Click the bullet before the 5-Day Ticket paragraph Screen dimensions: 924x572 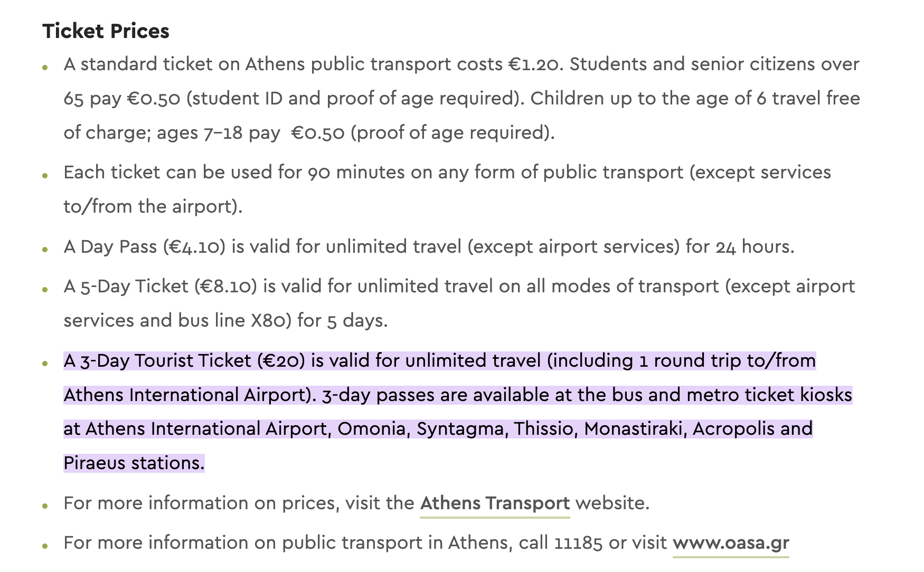46,290
